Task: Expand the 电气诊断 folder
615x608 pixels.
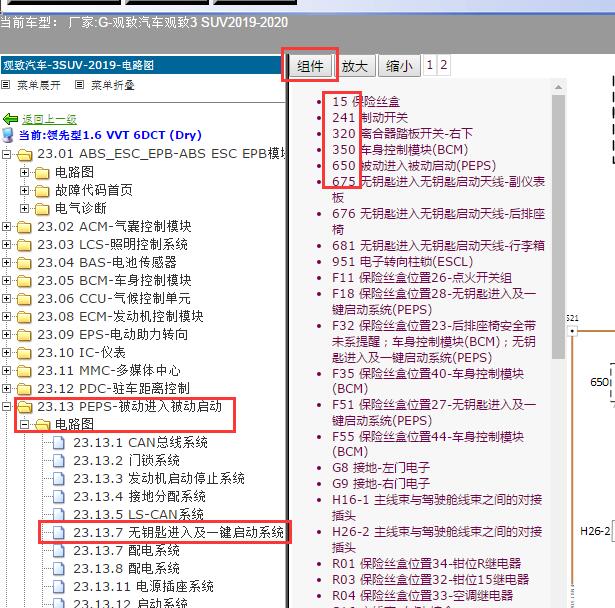Action: pyautogui.click(x=24, y=208)
